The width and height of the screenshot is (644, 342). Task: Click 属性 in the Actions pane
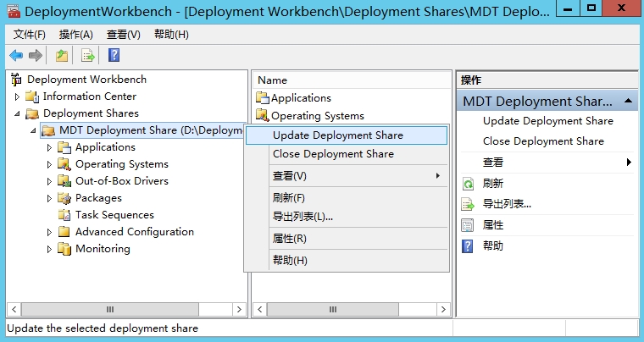[x=493, y=225]
